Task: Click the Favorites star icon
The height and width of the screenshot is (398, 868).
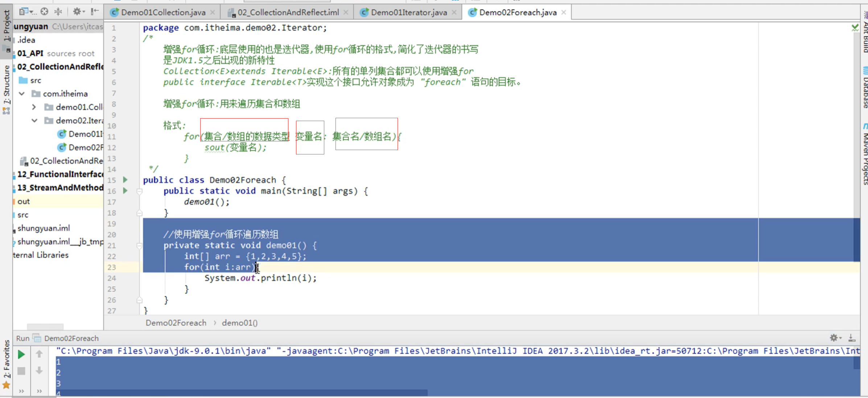Action: coord(6,385)
